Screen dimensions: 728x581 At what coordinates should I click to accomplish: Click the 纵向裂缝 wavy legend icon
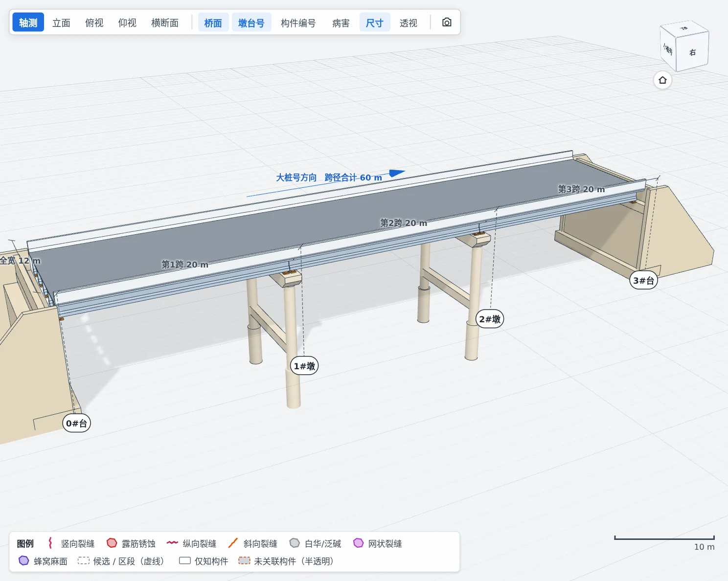tap(172, 543)
